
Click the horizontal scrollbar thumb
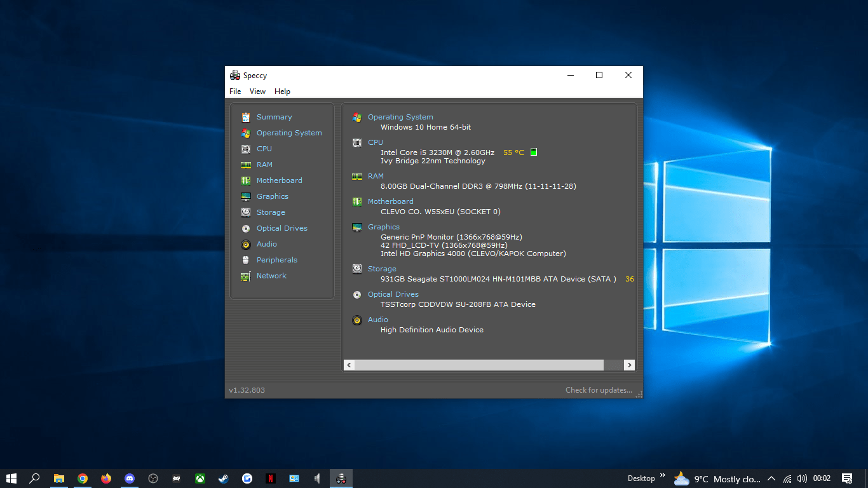(478, 365)
